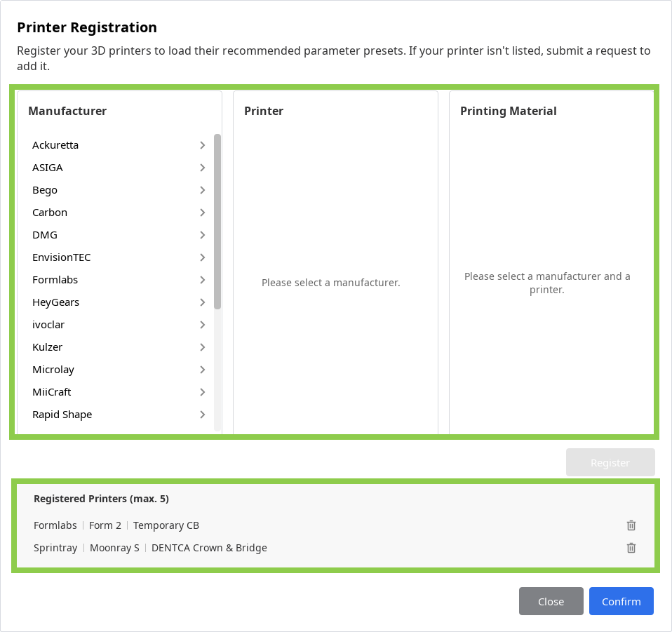Click Temporary CB material in registered printers
Image resolution: width=672 pixels, height=632 pixels.
point(166,526)
